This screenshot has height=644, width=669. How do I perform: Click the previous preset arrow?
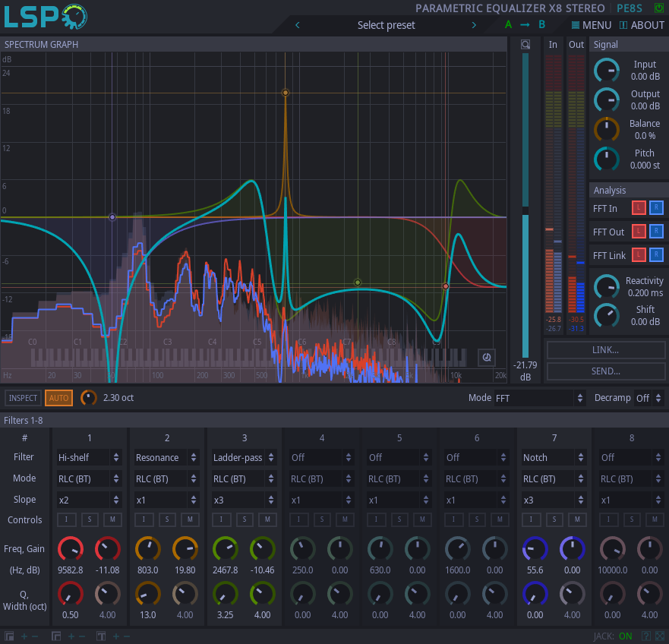point(298,25)
